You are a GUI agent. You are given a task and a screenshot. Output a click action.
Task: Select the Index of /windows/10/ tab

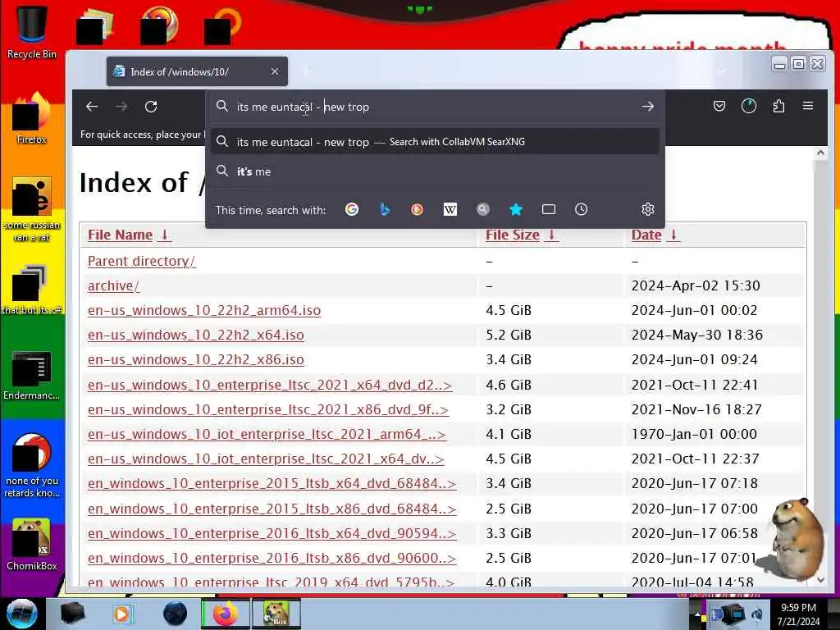coord(197,71)
